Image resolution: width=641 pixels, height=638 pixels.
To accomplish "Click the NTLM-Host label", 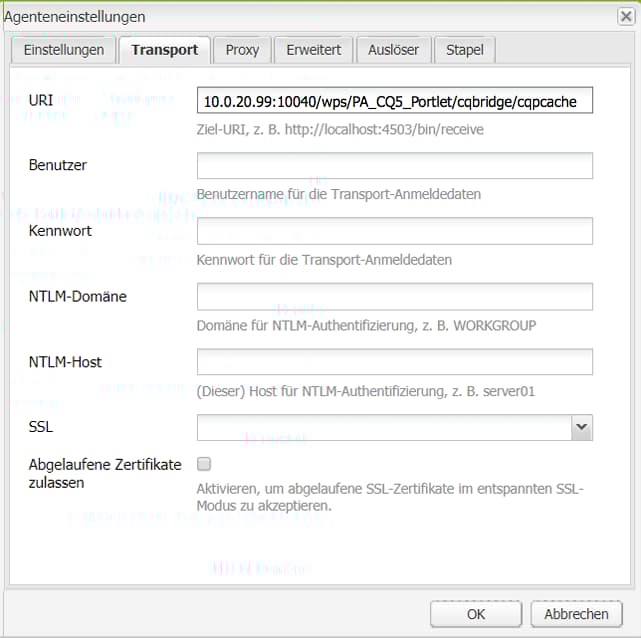I will tap(65, 362).
